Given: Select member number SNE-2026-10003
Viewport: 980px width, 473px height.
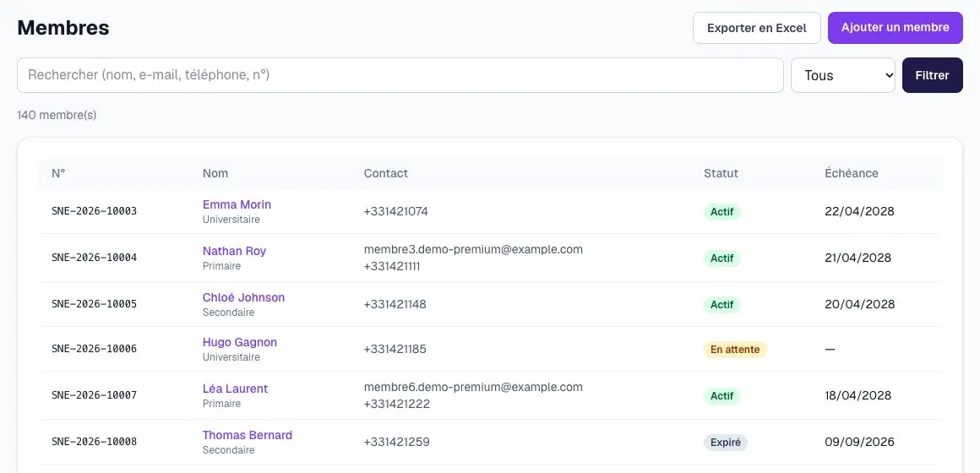Looking at the screenshot, I should click(95, 211).
